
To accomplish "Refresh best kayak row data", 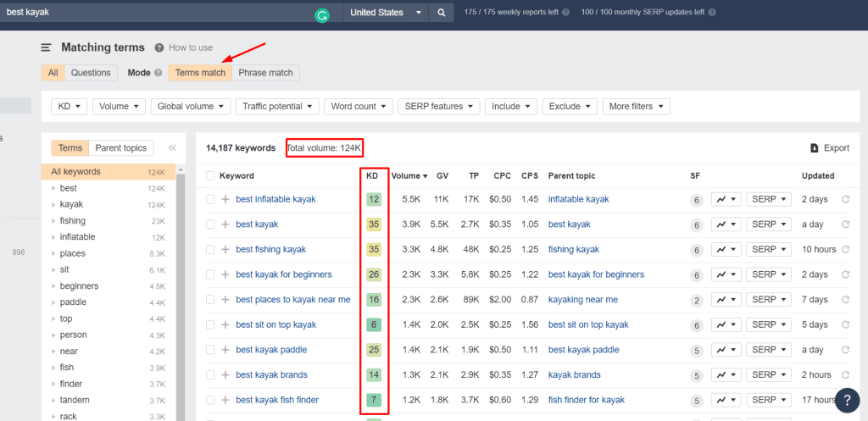I will tap(845, 224).
